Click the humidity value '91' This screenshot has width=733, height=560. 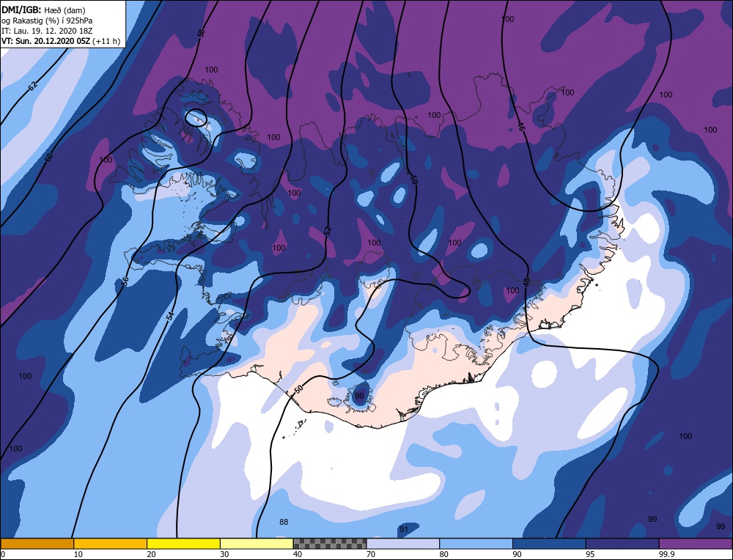[x=404, y=530]
